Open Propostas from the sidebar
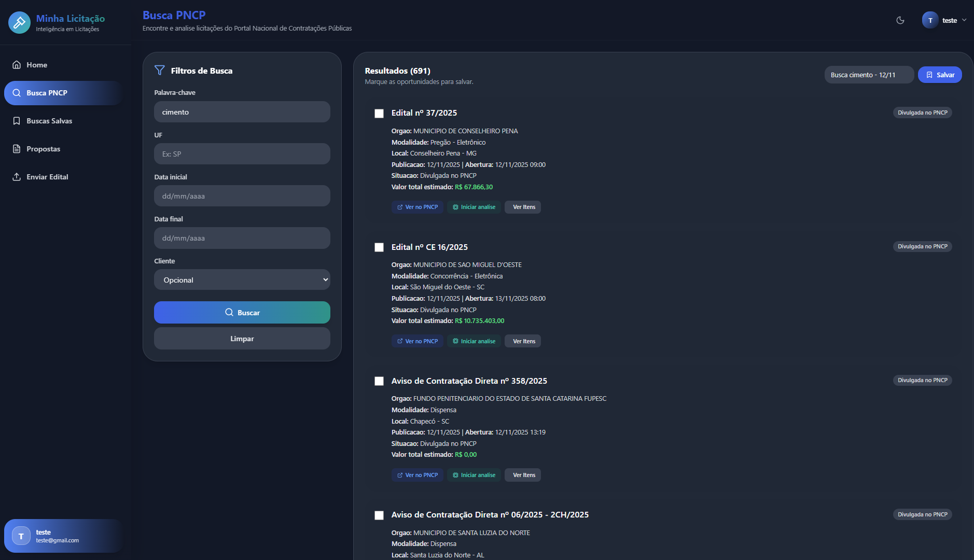974x560 pixels. coord(43,149)
